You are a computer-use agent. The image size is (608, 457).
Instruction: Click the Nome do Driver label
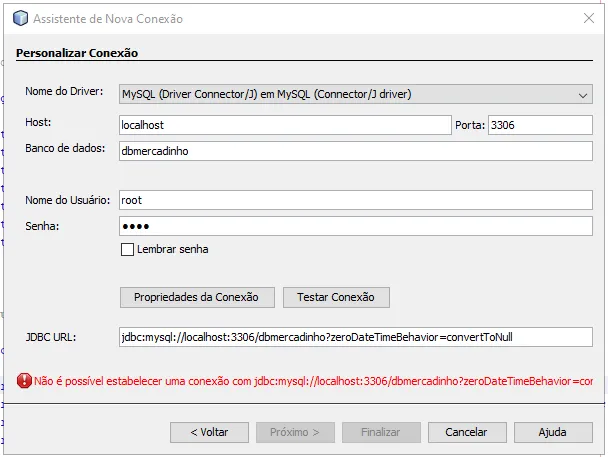tap(64, 91)
